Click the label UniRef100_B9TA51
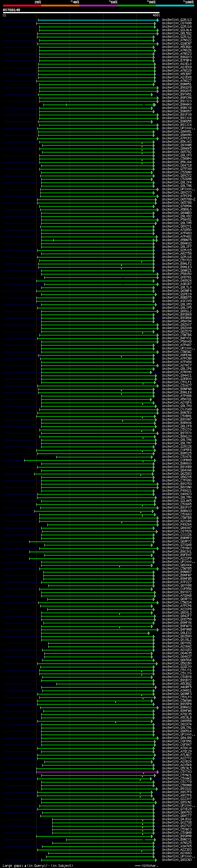197x868 pixels. click(x=177, y=95)
